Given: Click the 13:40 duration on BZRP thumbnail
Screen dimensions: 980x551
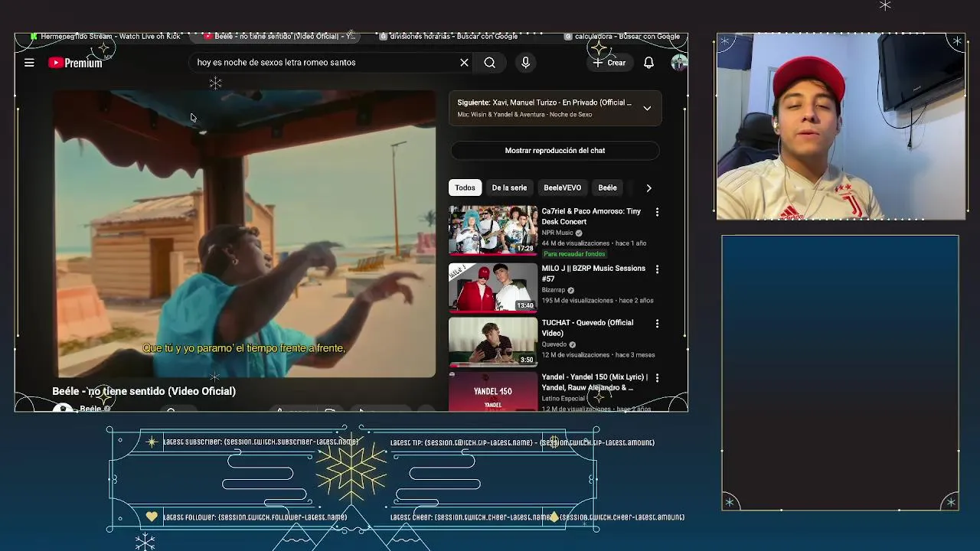Looking at the screenshot, I should (x=524, y=305).
